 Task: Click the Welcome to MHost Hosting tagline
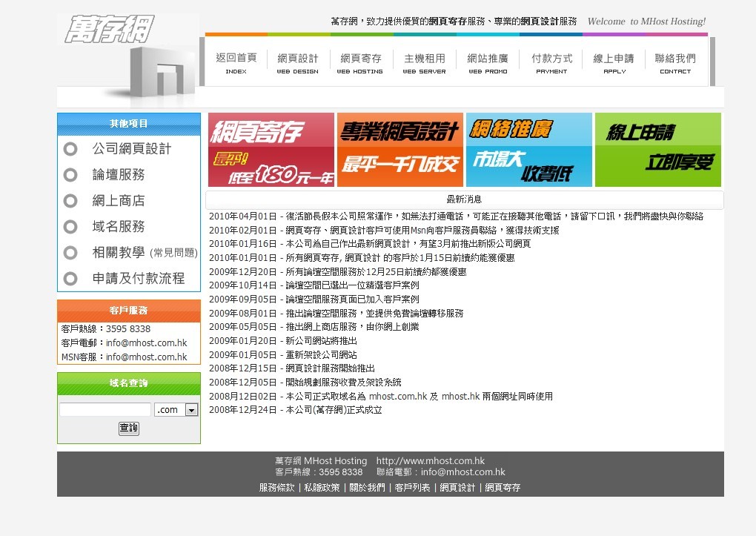646,21
